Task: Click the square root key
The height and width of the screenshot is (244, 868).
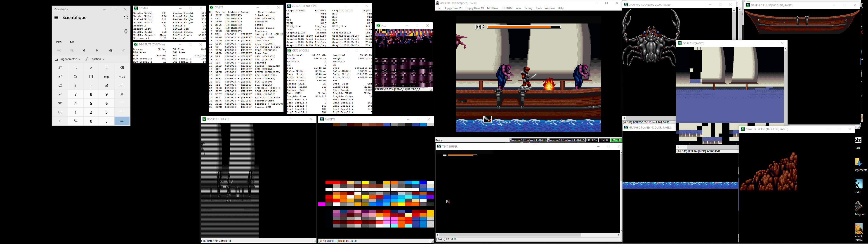Action: (60, 85)
